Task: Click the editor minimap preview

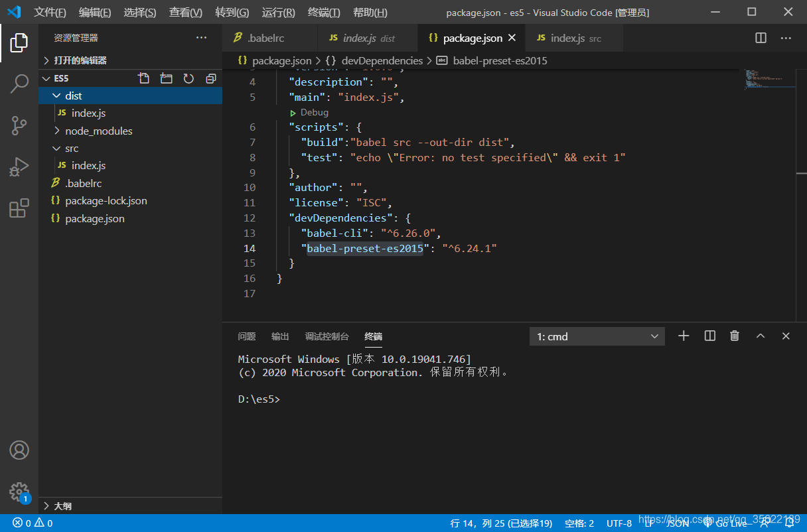Action: pyautogui.click(x=769, y=78)
